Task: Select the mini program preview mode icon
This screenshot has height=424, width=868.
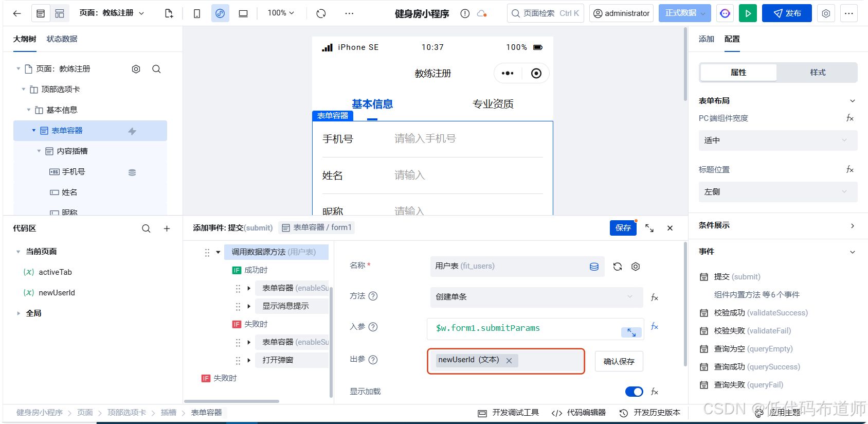Action: (220, 13)
